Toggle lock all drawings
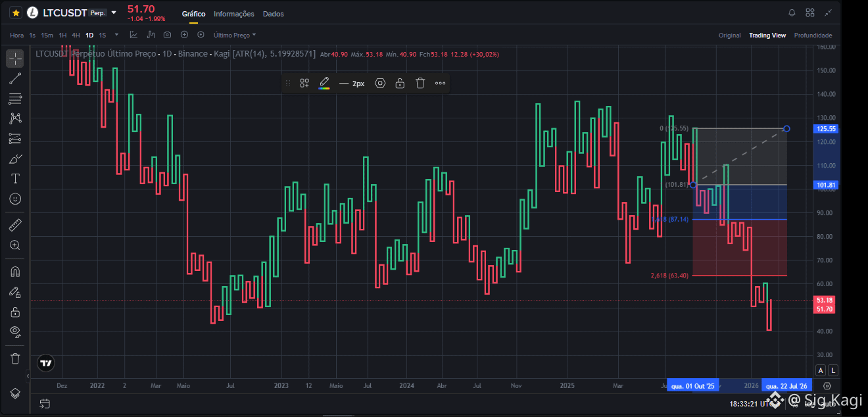Image resolution: width=868 pixels, height=417 pixels. 15,311
